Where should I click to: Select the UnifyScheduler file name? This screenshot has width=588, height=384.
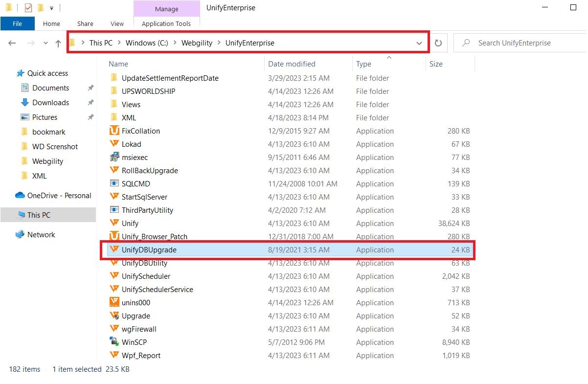[146, 276]
